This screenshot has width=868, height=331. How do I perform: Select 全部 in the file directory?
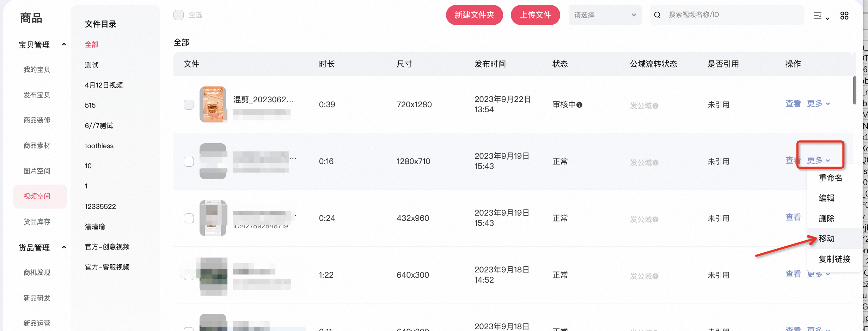(x=92, y=44)
